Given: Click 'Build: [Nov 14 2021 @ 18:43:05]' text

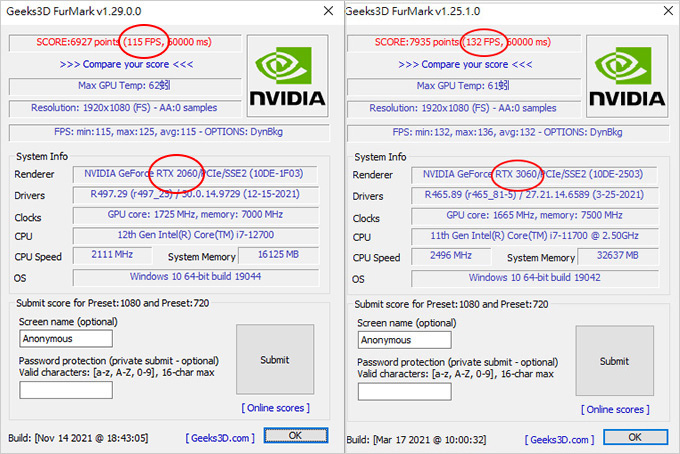Looking at the screenshot, I should pos(78,438).
